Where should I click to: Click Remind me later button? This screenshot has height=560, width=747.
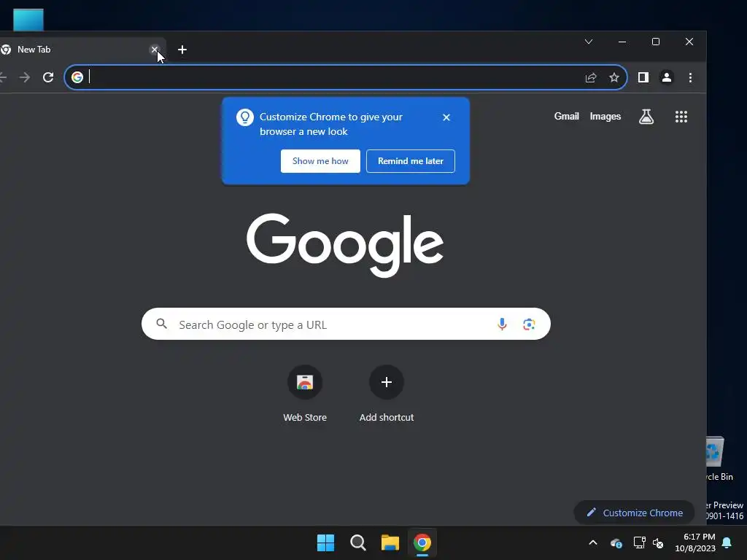tap(411, 161)
